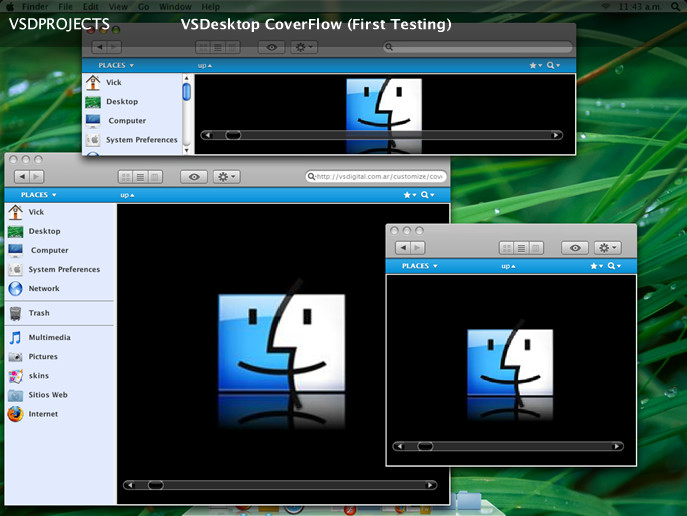
Task: Open the Edit menu
Action: pos(91,7)
